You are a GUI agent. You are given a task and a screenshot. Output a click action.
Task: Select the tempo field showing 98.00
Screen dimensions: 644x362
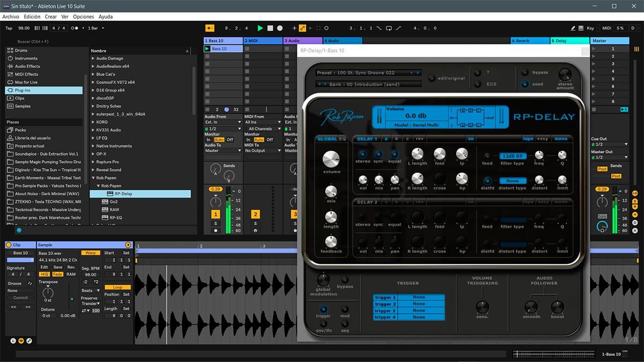coord(24,28)
